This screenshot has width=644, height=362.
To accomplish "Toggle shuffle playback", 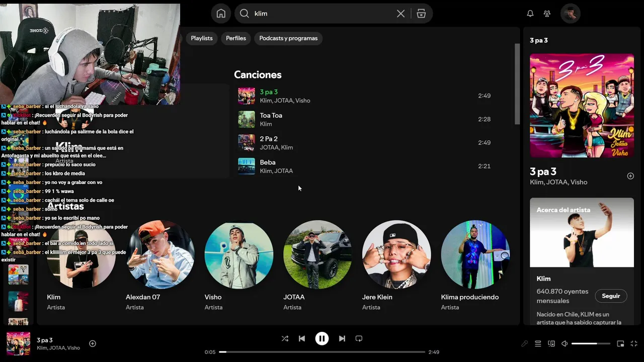I will [285, 338].
